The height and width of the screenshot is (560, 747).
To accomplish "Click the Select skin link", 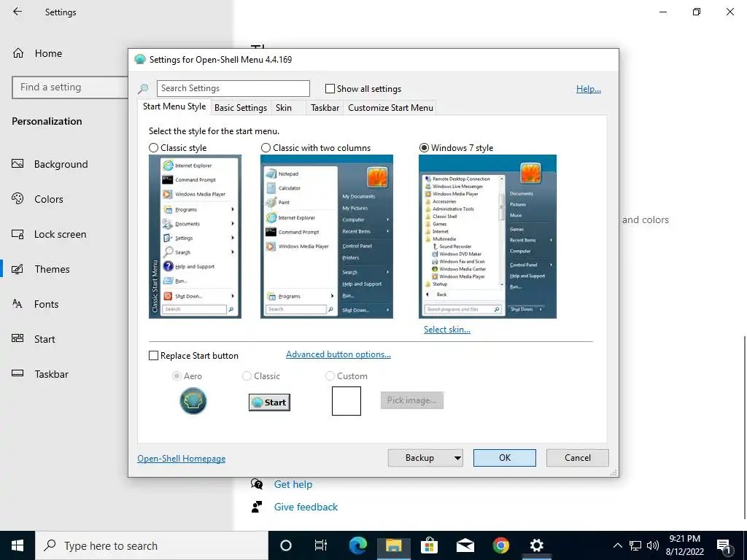I will click(x=447, y=330).
